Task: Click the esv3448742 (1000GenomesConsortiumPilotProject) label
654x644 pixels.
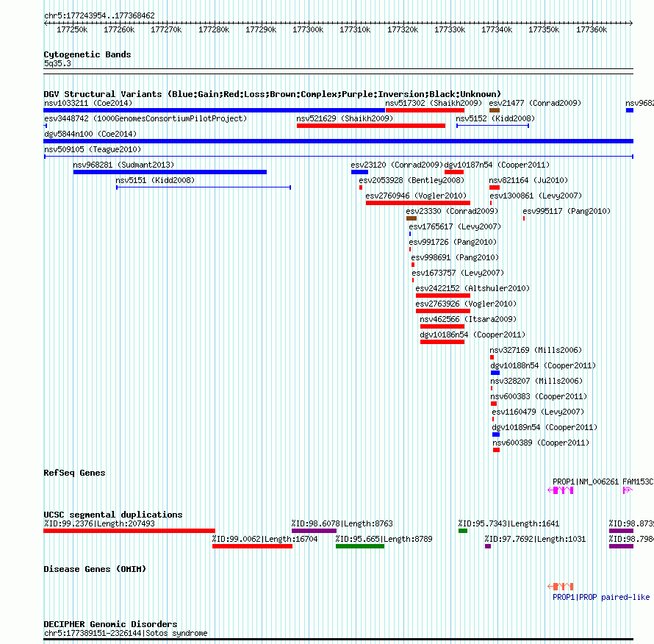Action: pos(145,118)
